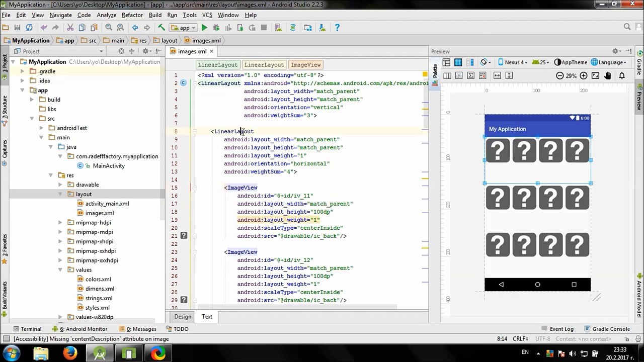Open the SDK Manager icon

pyautogui.click(x=323, y=28)
